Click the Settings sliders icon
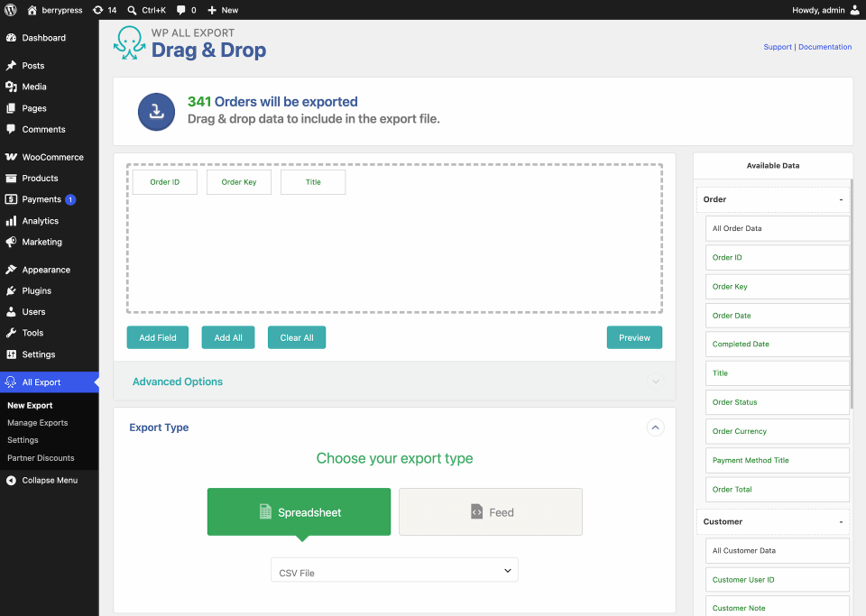Image resolution: width=866 pixels, height=616 pixels. click(11, 354)
